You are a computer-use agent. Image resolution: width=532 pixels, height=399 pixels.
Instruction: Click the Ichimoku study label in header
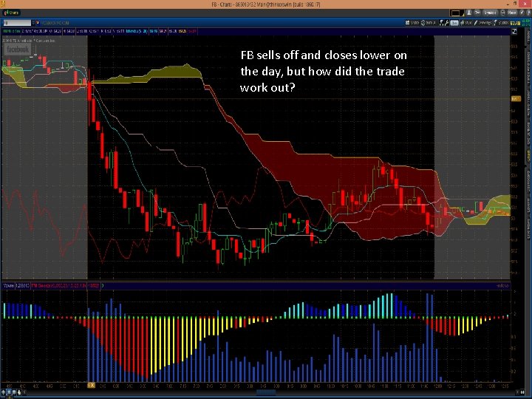point(136,31)
